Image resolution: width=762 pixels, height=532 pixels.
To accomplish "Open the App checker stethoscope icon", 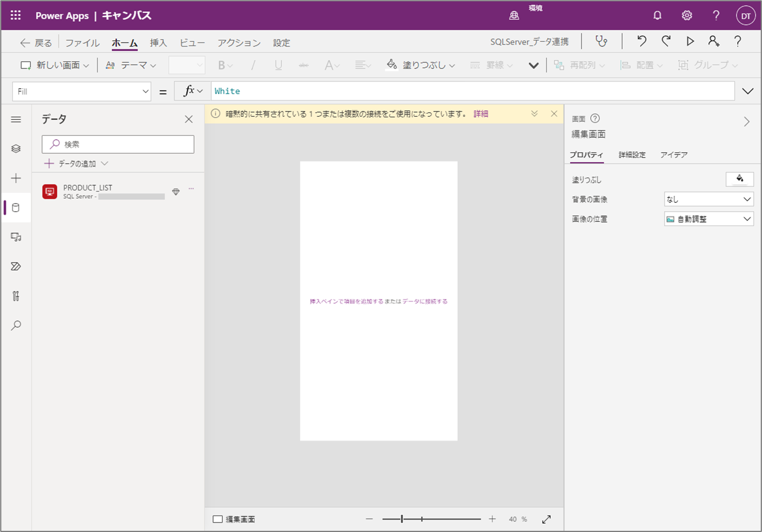I will pos(601,41).
